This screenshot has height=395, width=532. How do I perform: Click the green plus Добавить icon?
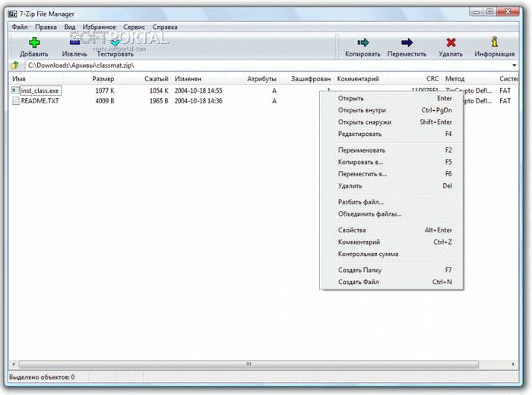pos(33,43)
